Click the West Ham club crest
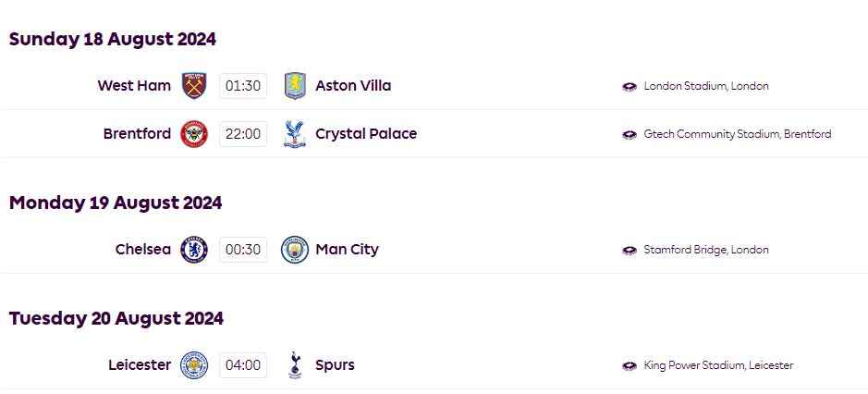This screenshot has height=394, width=868. 194,86
